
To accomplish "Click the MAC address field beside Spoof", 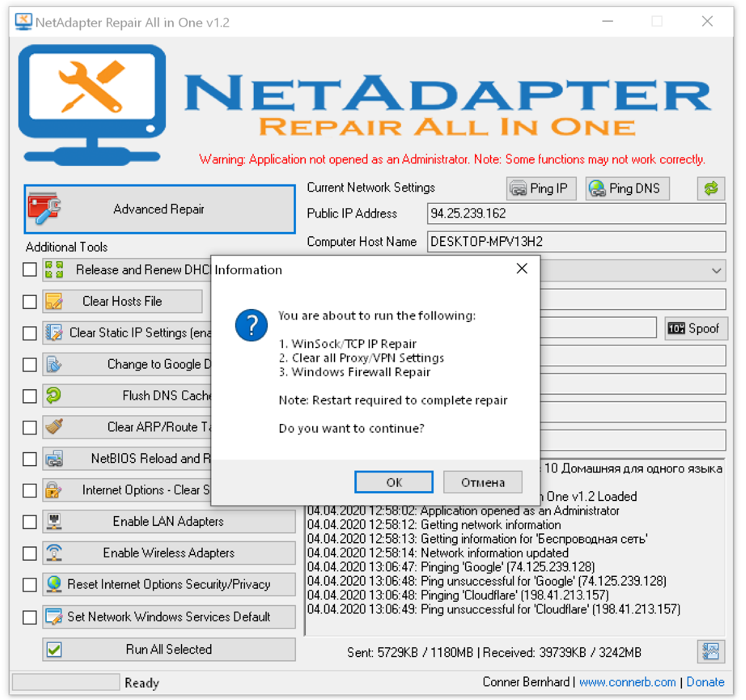I will click(598, 328).
